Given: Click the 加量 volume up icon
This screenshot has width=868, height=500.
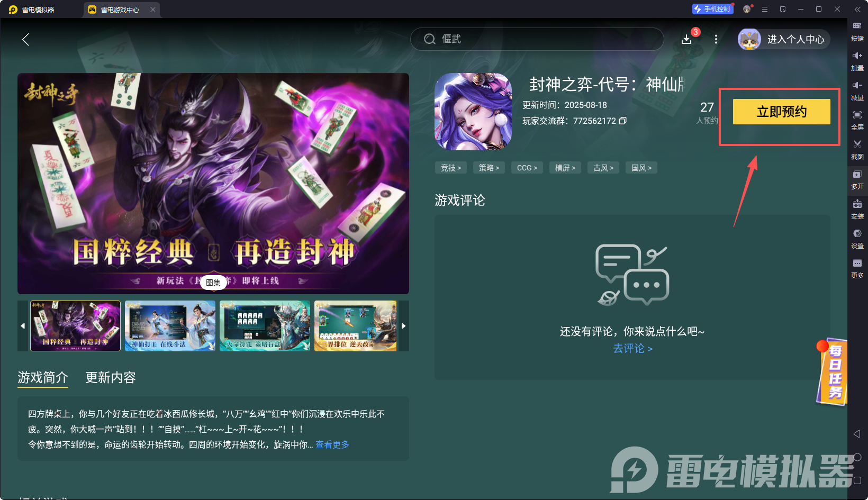Looking at the screenshot, I should [x=857, y=60].
